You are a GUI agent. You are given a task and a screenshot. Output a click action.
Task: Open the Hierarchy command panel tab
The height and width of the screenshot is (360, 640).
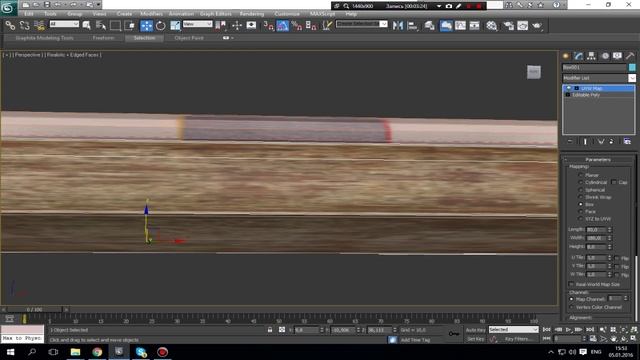tap(591, 56)
